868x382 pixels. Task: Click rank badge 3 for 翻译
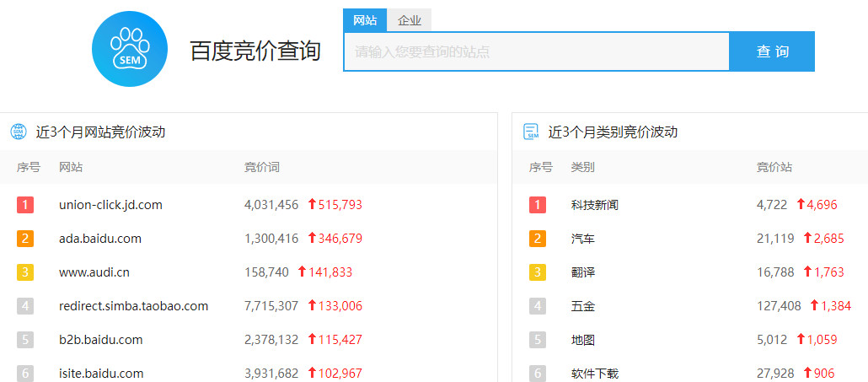coord(538,272)
